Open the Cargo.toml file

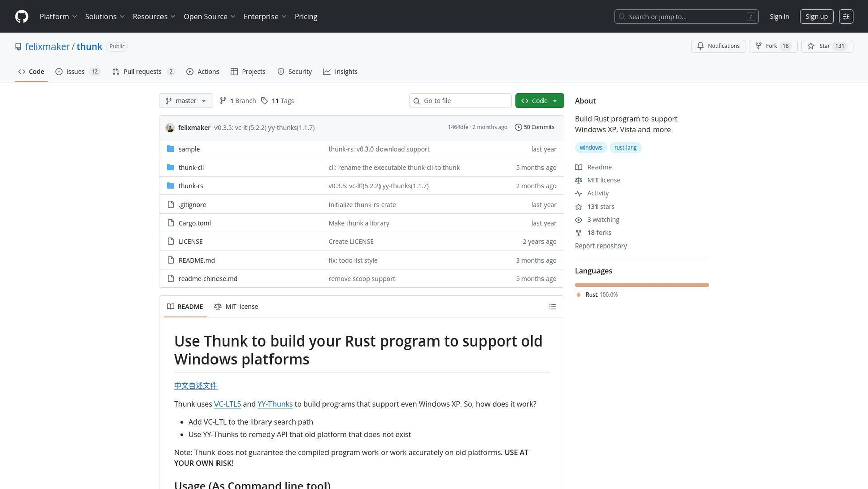click(194, 223)
